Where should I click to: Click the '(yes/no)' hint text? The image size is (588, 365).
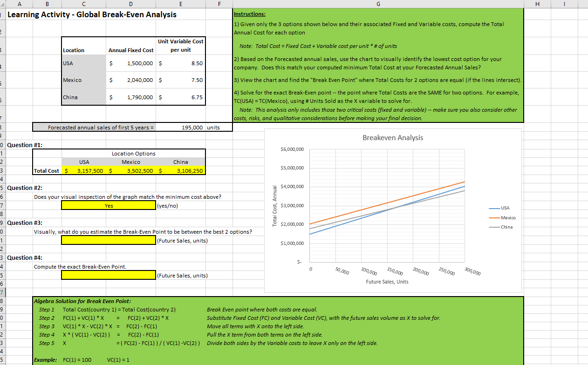click(168, 205)
